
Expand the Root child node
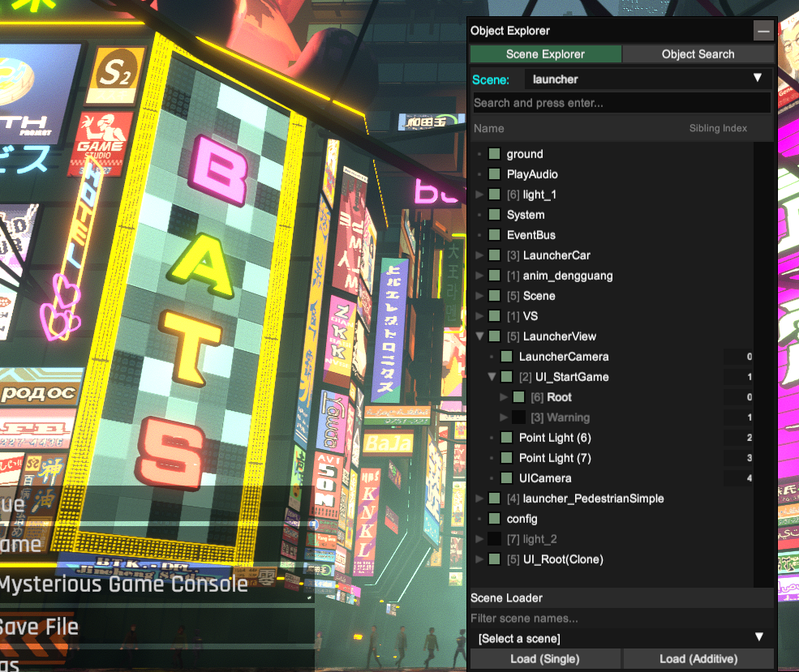tap(504, 397)
